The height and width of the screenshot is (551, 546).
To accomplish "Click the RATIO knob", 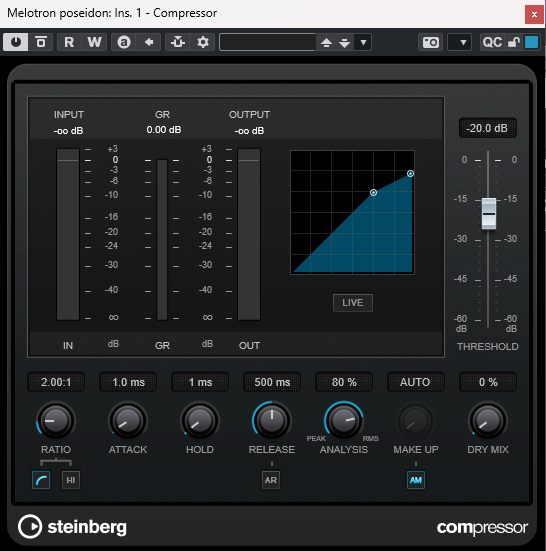I will point(56,421).
